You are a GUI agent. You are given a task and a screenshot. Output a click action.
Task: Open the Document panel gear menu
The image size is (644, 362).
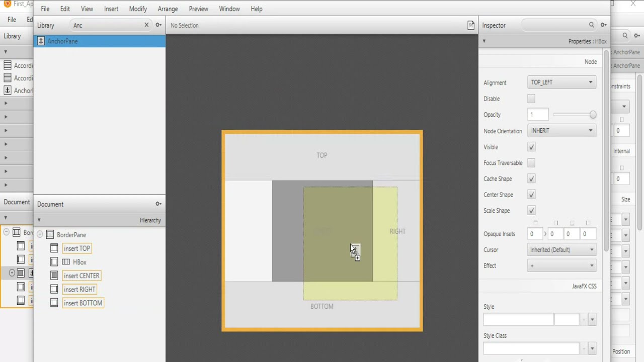[158, 204]
